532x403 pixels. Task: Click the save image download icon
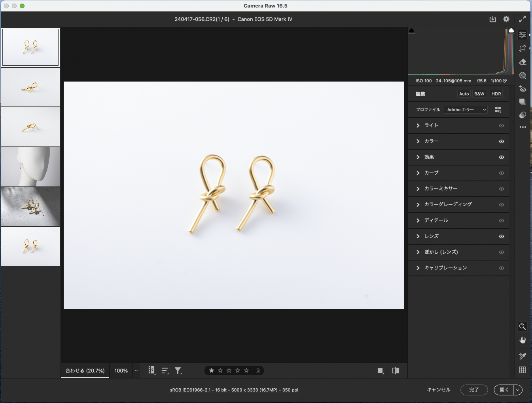[492, 19]
